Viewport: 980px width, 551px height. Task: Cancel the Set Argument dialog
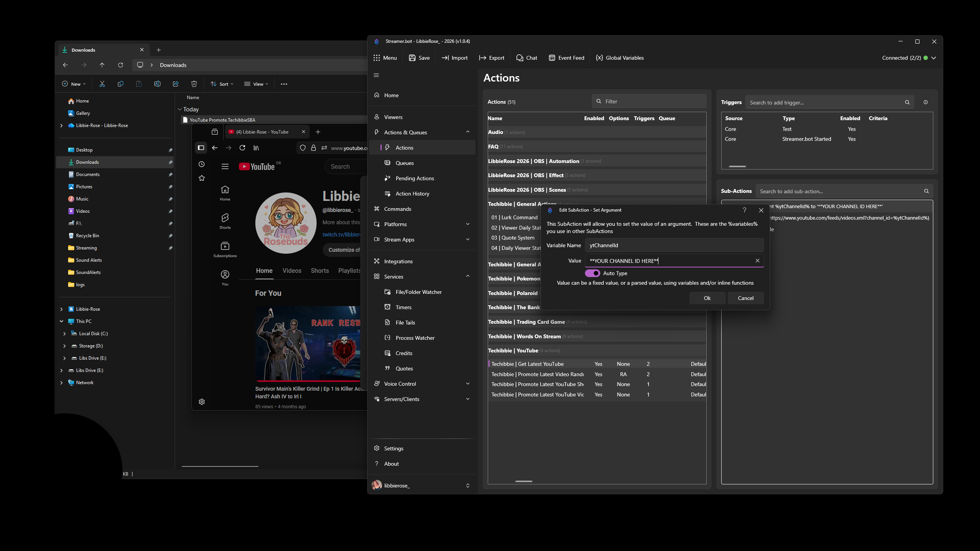745,298
